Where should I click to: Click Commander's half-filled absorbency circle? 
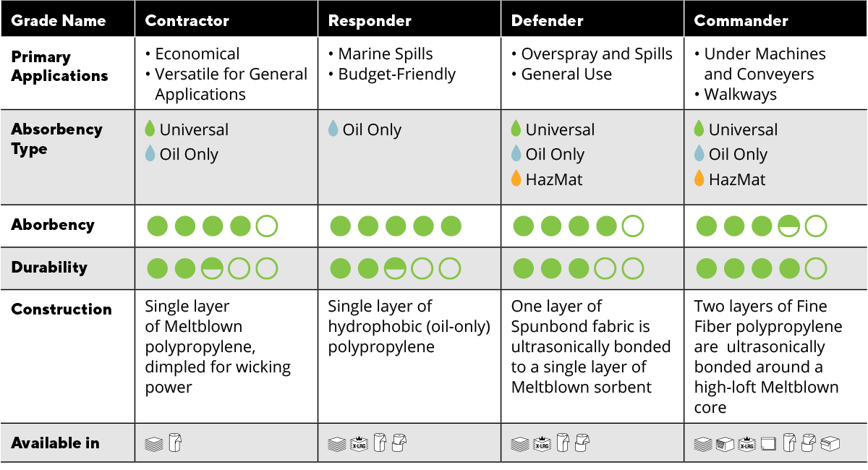click(x=788, y=226)
